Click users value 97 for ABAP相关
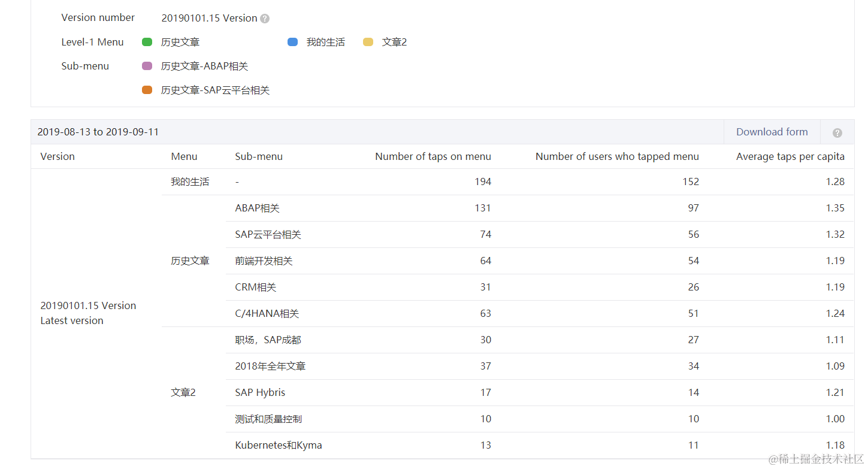Screen dimensions: 868x469 694,208
